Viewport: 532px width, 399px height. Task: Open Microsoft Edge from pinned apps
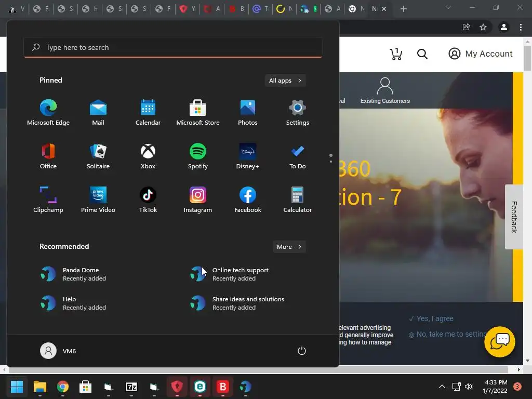[x=48, y=112]
